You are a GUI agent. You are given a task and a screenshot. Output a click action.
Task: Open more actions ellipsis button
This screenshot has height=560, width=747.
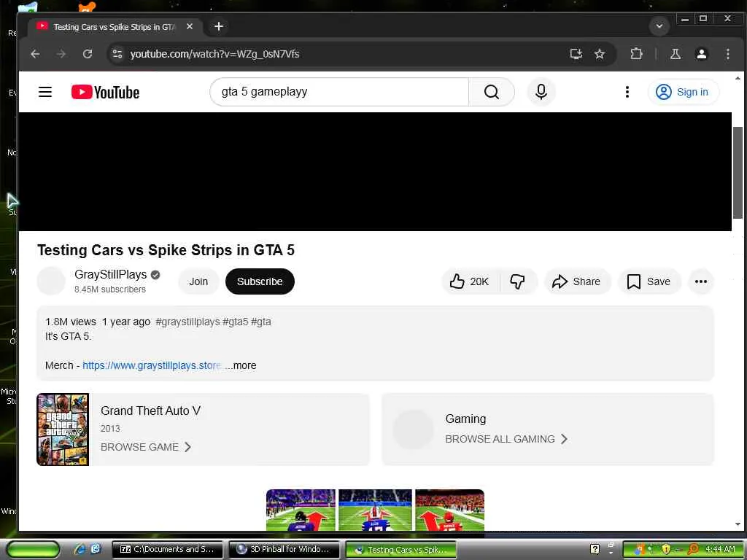[701, 281]
